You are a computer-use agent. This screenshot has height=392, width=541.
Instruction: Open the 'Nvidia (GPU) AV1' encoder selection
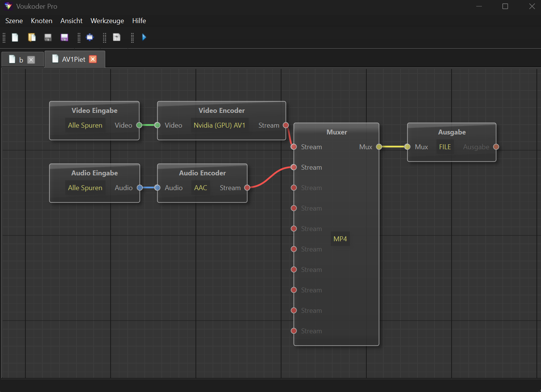[219, 125]
